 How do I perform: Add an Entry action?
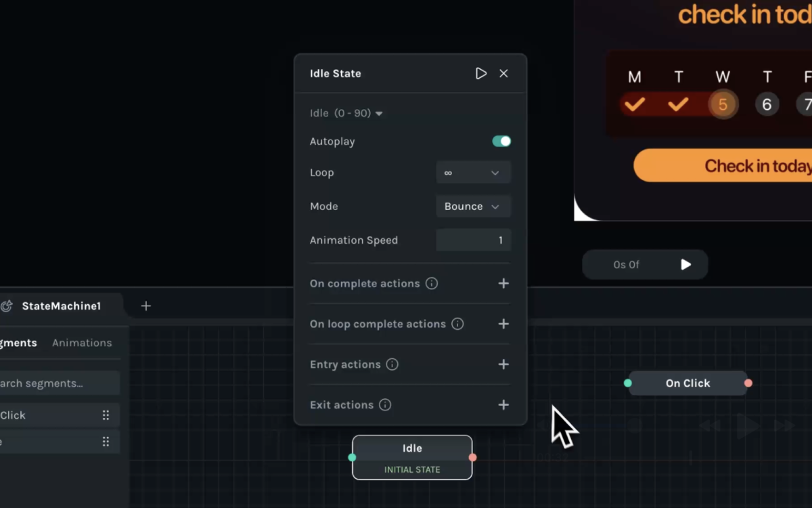(503, 364)
